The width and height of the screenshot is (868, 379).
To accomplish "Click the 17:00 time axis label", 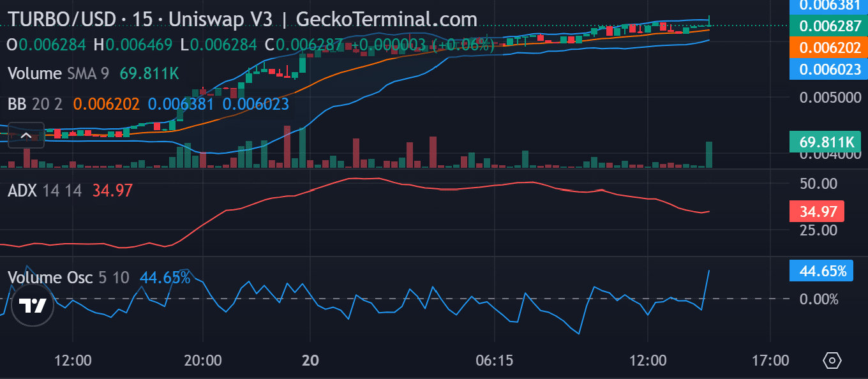I will point(770,360).
